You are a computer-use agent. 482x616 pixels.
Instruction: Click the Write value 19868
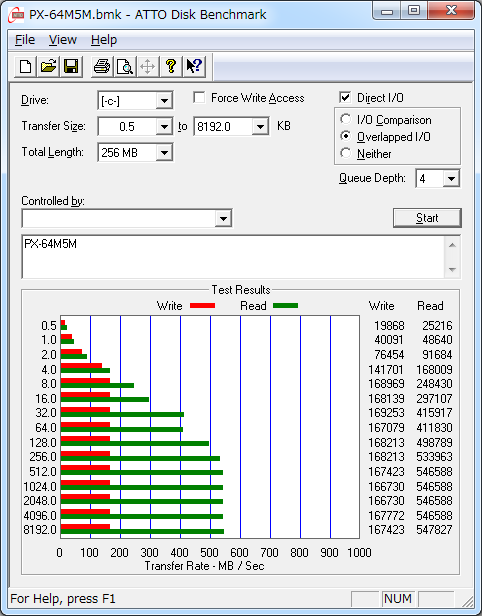[x=389, y=326]
